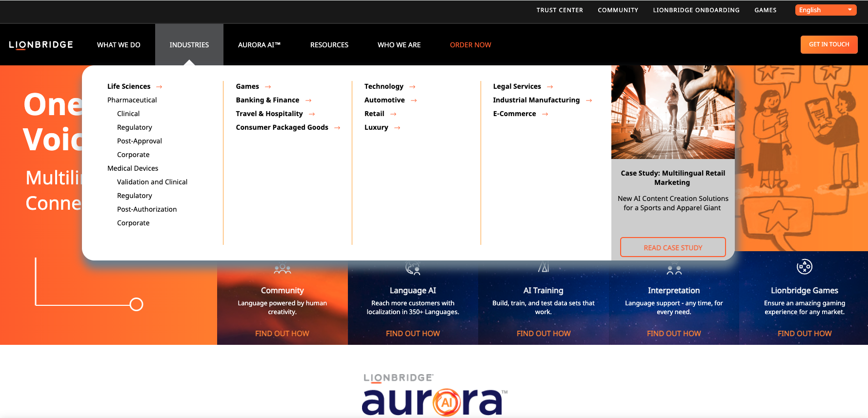Click arrow next to Automotive

click(x=414, y=100)
